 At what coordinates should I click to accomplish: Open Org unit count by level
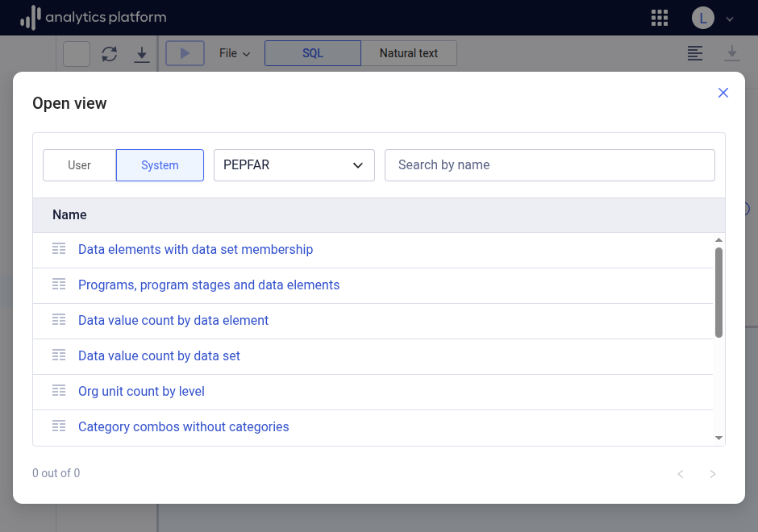(x=141, y=392)
